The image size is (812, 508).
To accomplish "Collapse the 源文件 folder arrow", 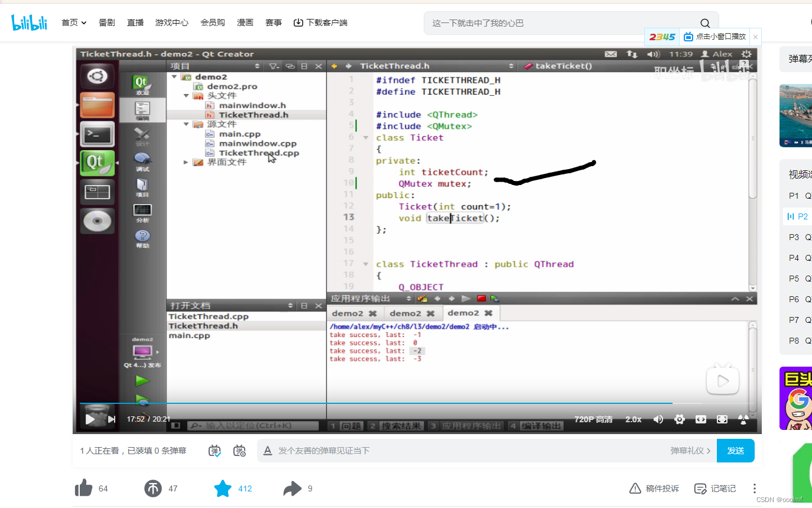I will [186, 124].
